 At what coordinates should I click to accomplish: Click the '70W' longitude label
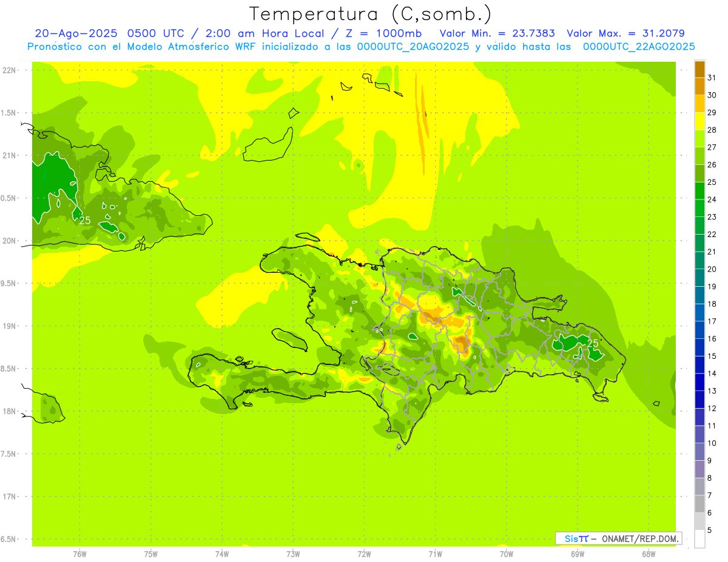(507, 554)
